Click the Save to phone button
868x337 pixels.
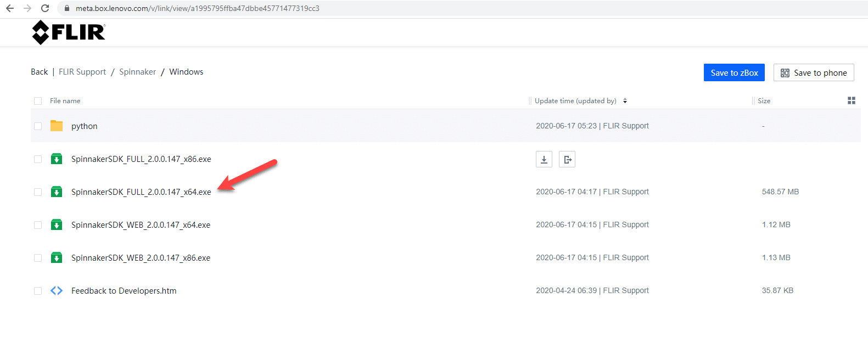(814, 72)
